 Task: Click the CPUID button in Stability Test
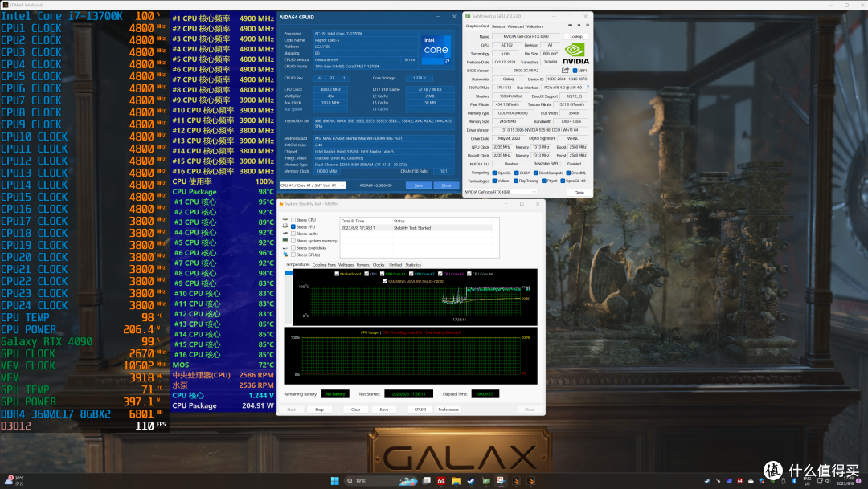[x=420, y=410]
